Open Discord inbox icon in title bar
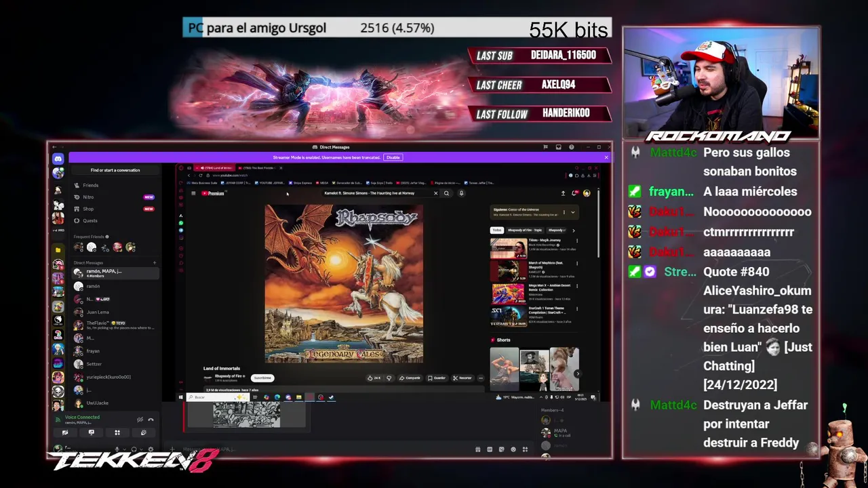868x488 pixels. click(x=559, y=147)
